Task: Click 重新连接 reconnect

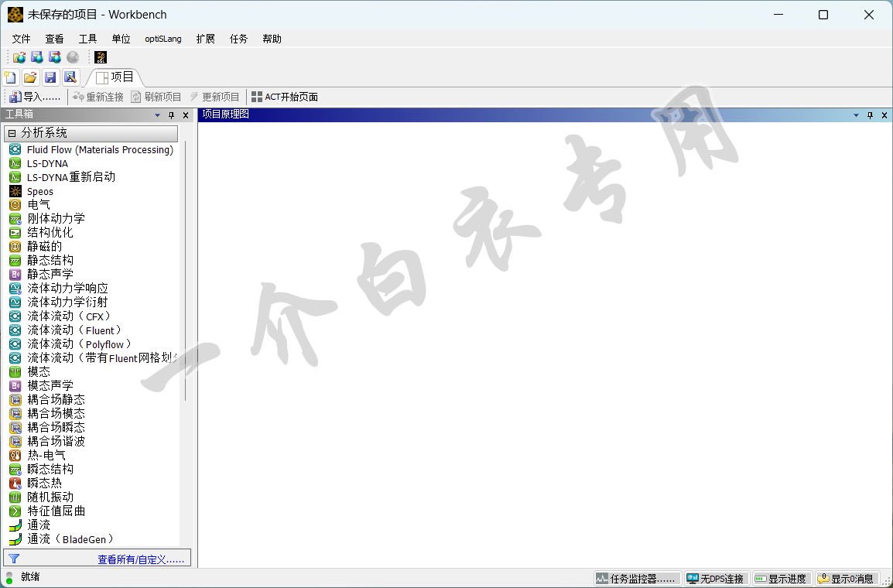Action: [98, 97]
